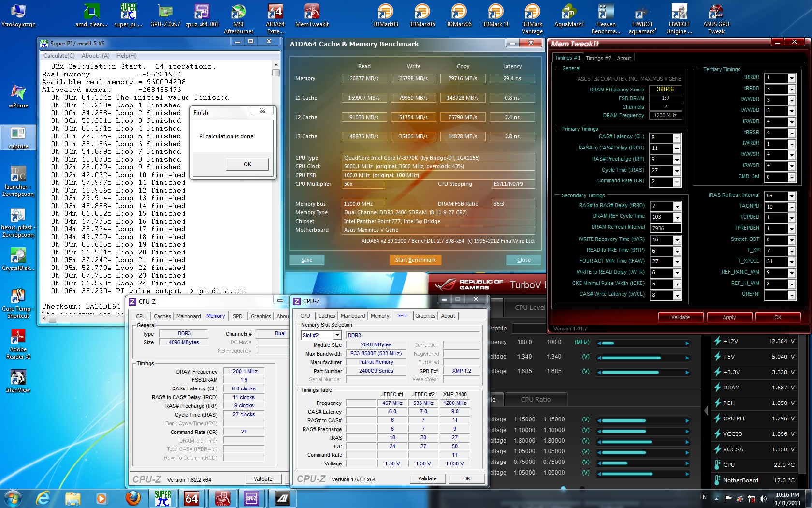This screenshot has height=508, width=812.
Task: Open the HWBOT Unigine desktop icon
Action: 679,18
